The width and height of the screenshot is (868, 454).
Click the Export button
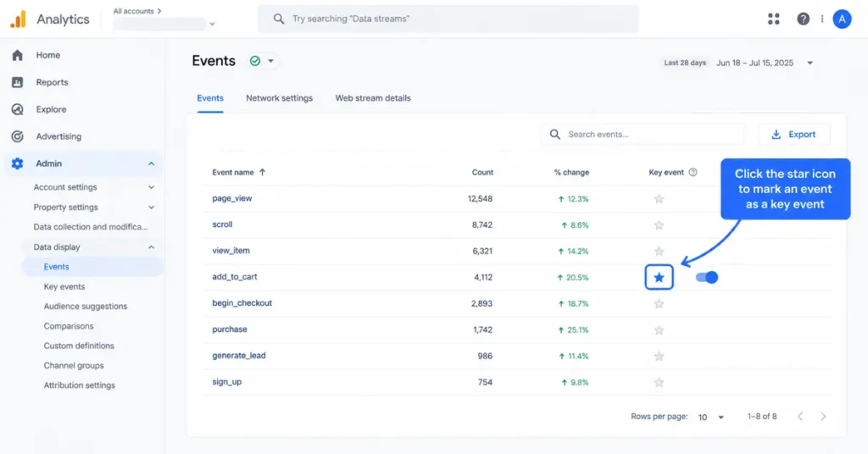tap(794, 135)
